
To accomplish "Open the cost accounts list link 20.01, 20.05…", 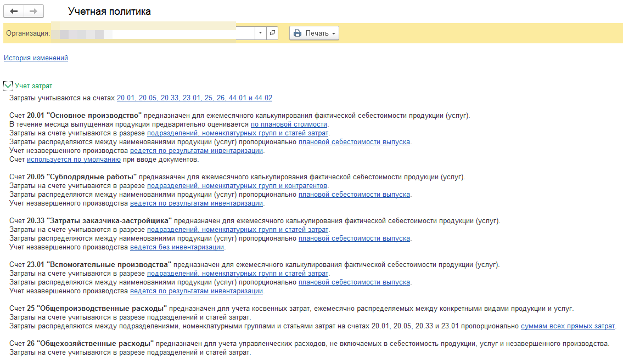I will click(194, 98).
